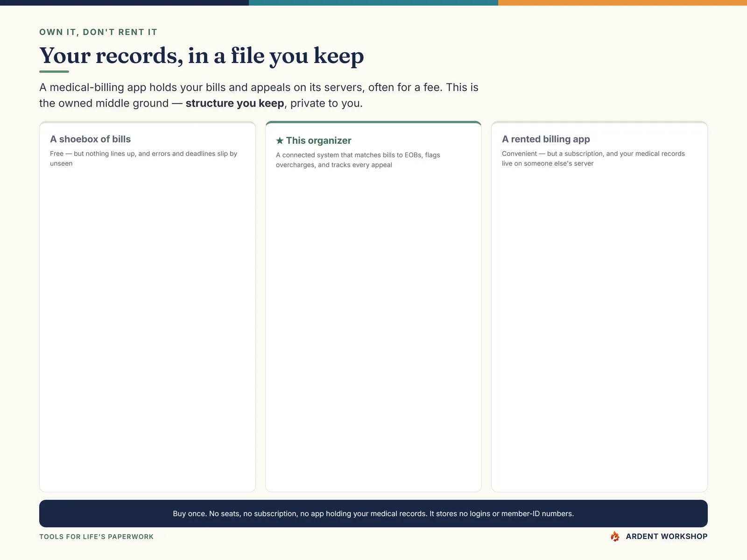Click the star icon beside This organizer

[x=280, y=140]
